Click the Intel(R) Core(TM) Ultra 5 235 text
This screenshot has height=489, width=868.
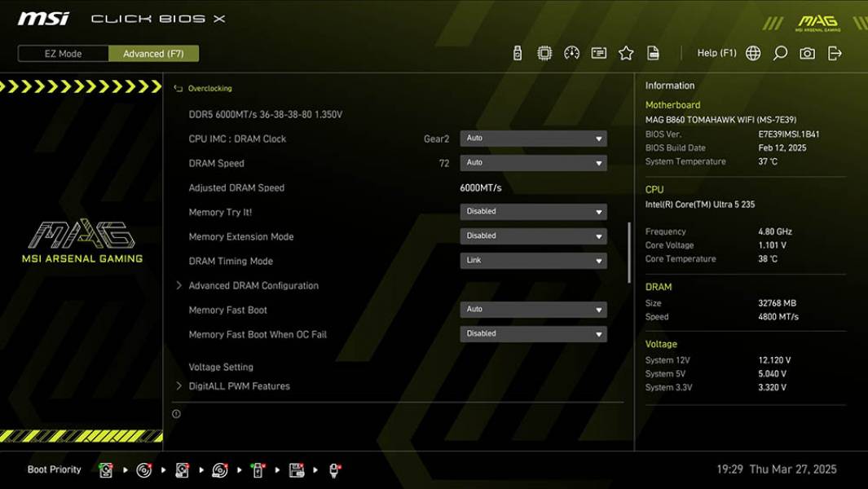[x=700, y=205]
